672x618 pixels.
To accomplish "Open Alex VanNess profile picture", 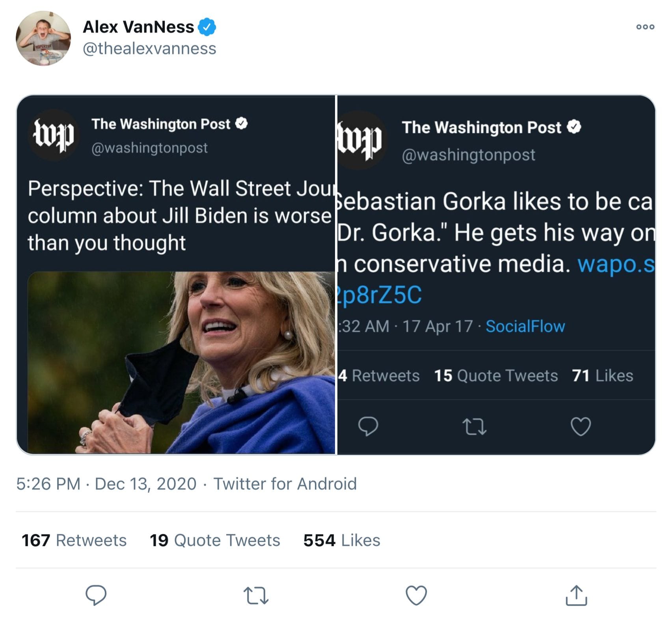I will coord(43,38).
